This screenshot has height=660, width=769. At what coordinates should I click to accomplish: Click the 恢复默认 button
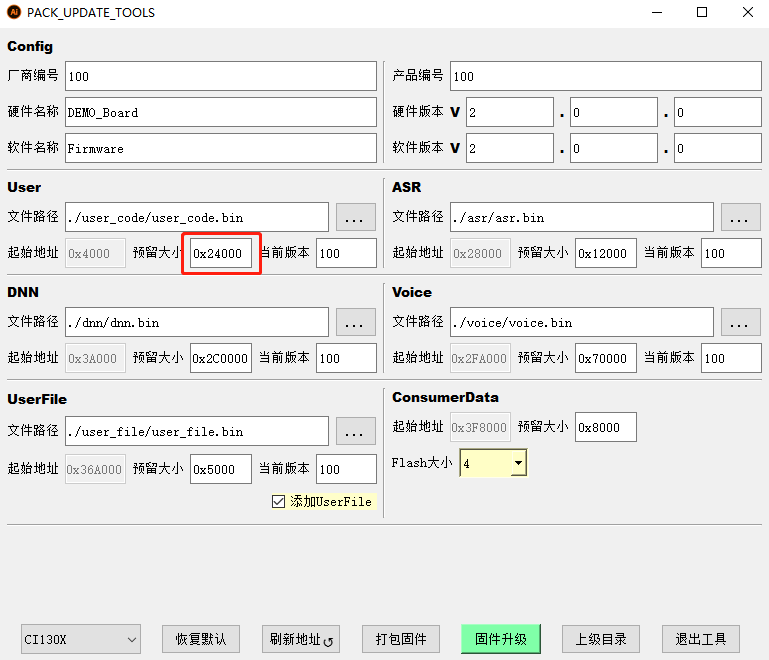201,639
